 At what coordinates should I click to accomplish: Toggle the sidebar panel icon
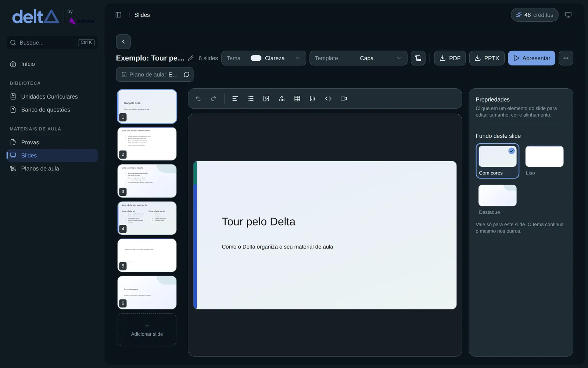coord(118,15)
